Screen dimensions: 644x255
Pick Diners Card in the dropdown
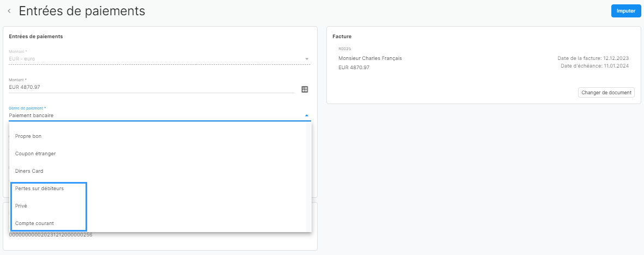pos(158,171)
